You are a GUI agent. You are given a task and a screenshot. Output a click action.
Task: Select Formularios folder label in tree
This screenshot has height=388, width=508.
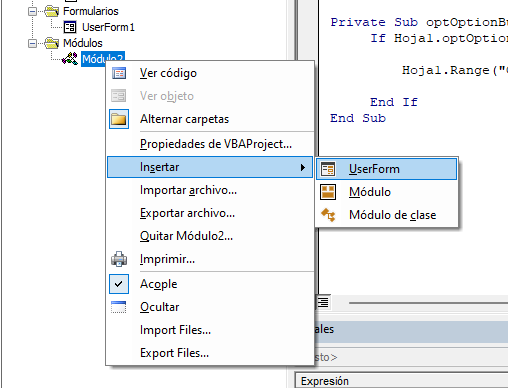click(91, 11)
